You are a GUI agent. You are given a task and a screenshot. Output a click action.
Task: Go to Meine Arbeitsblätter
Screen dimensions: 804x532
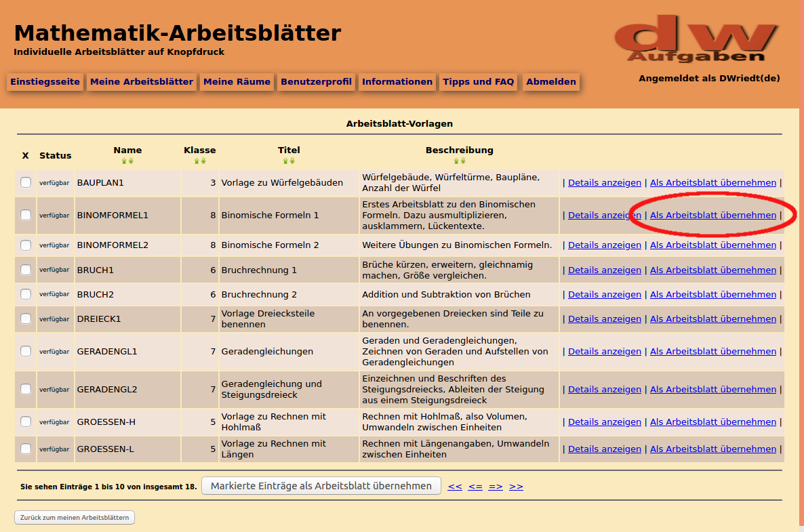[x=142, y=81]
